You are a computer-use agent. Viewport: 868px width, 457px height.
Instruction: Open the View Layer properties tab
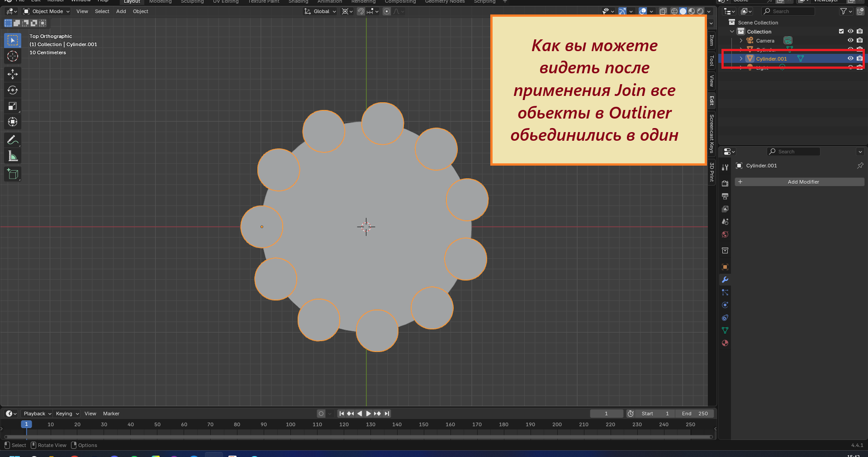coord(725,209)
